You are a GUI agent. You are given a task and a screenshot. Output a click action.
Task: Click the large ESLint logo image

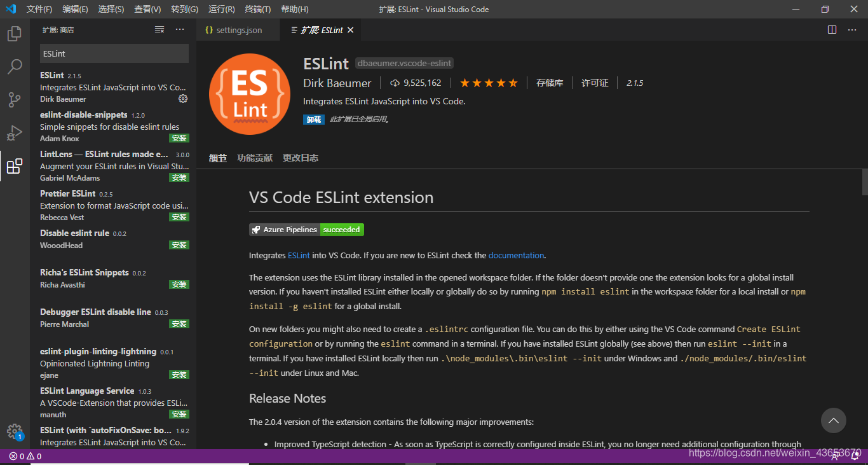coord(249,95)
